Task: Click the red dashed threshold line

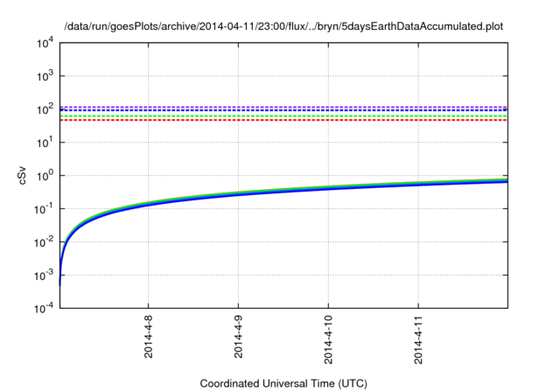Action: point(283,121)
